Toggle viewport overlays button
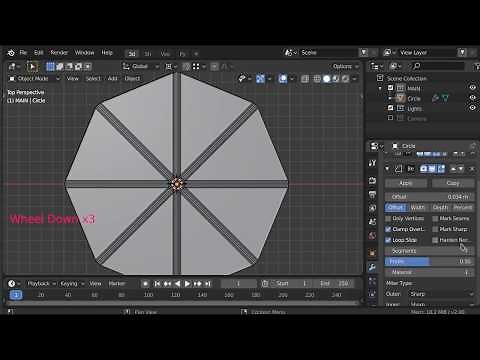Viewport: 480px width, 360px height. 283,79
